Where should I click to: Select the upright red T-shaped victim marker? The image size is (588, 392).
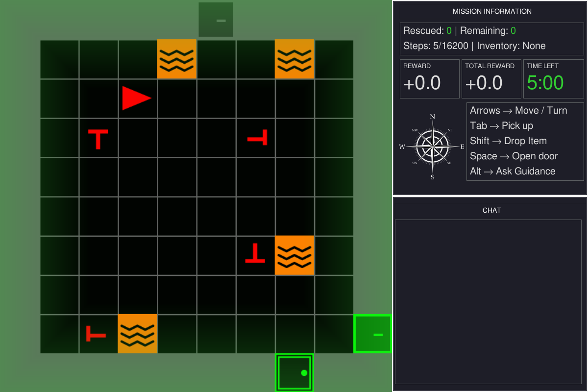tap(98, 139)
